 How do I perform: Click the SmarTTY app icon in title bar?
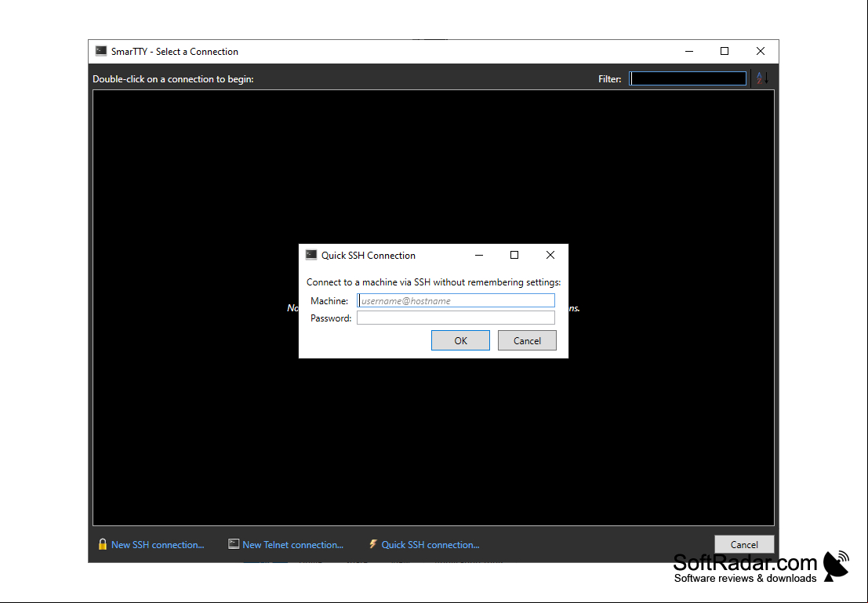pyautogui.click(x=100, y=51)
